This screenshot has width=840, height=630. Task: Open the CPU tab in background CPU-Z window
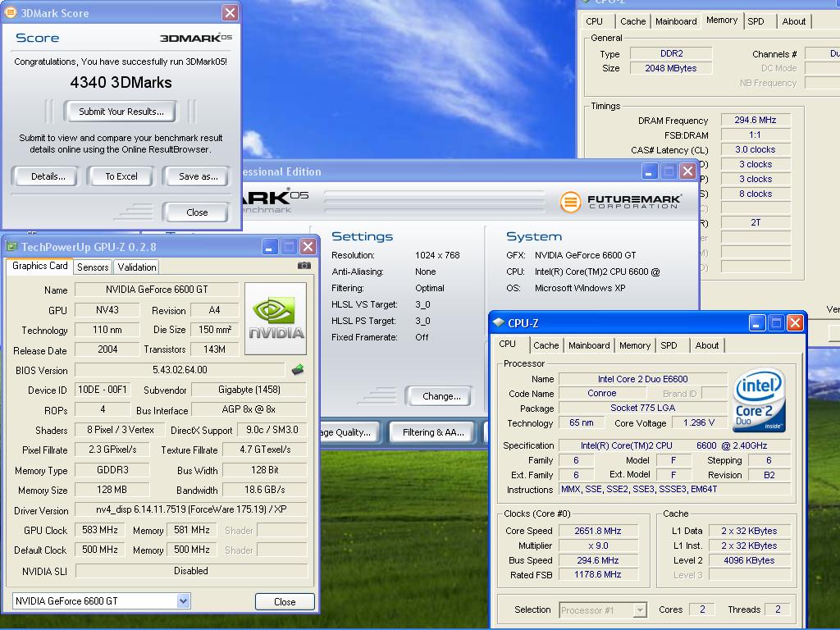click(594, 21)
